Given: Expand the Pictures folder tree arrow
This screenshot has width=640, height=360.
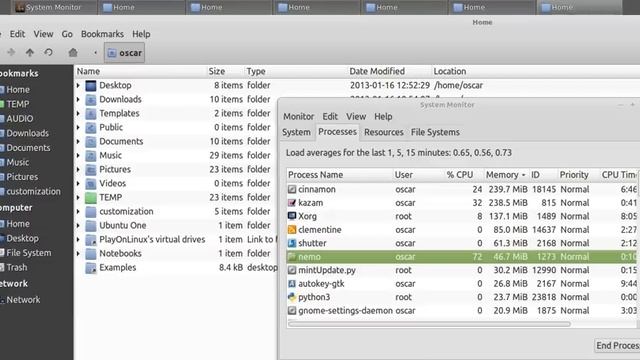Looking at the screenshot, I should click(78, 169).
